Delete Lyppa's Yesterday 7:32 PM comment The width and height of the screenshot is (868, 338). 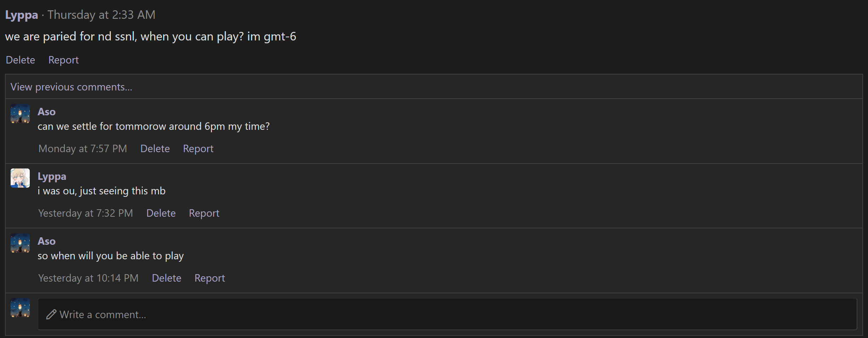point(161,213)
